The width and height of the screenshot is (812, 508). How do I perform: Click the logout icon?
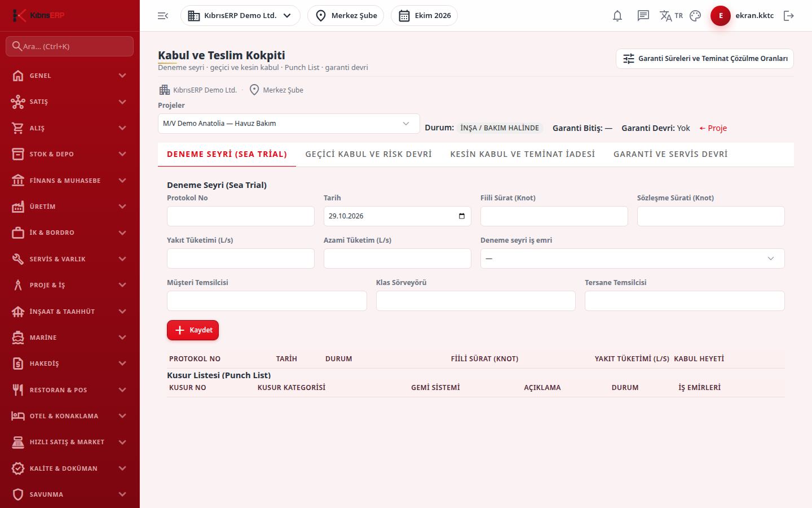coord(789,16)
